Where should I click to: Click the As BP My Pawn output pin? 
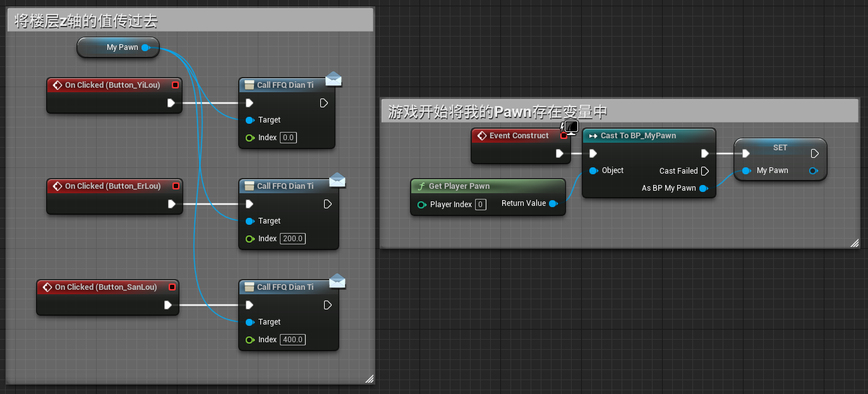point(704,188)
